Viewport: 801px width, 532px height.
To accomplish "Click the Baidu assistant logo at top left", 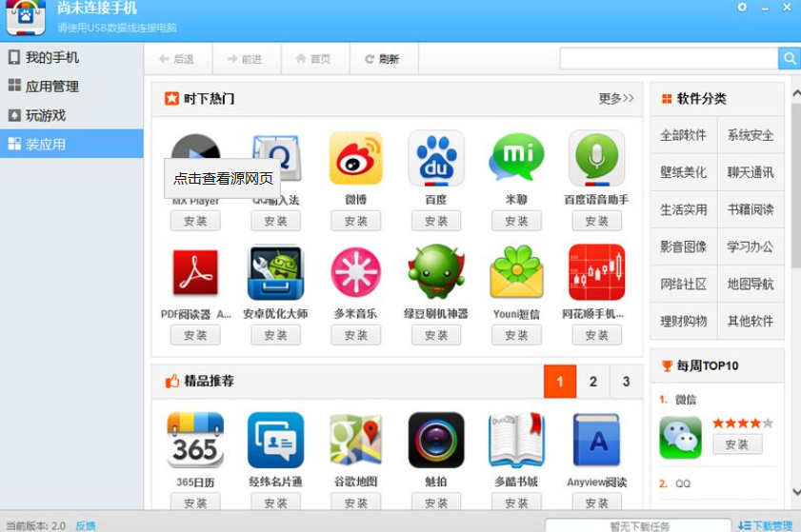I will [x=26, y=17].
